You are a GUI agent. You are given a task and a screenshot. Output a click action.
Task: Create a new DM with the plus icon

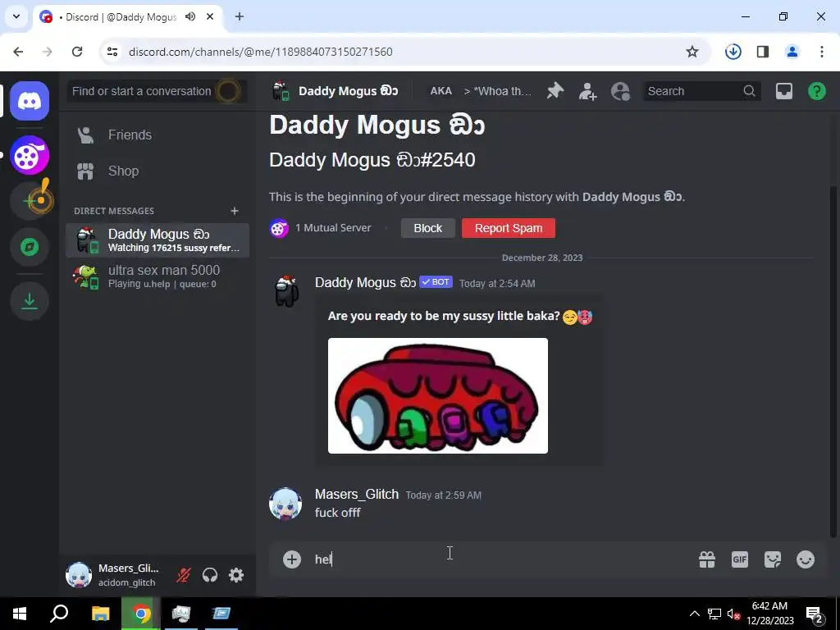[234, 211]
